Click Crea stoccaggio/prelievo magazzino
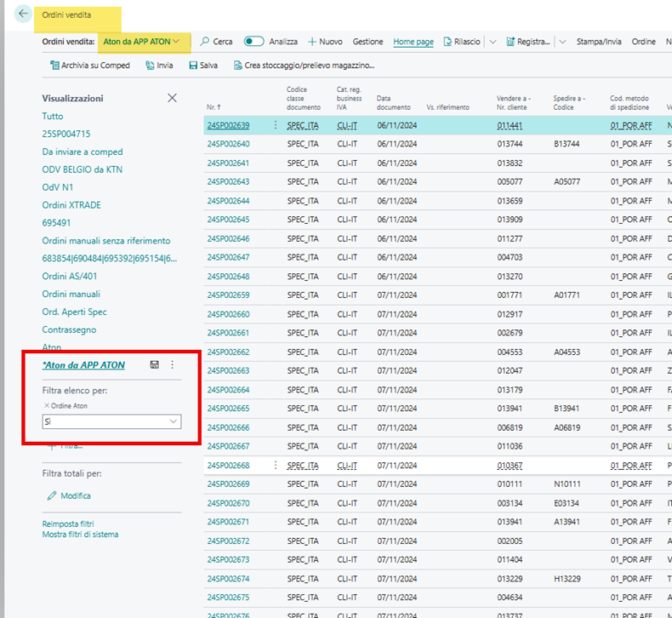Screen dimensions: 672x618 click(304, 66)
